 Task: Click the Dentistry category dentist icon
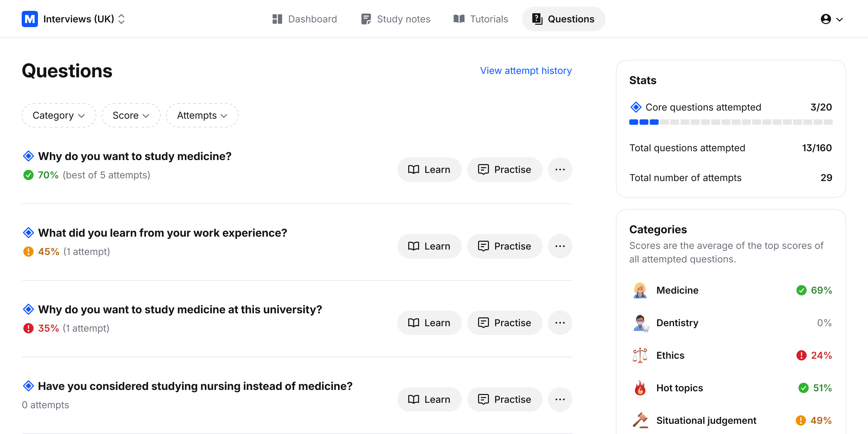(x=640, y=323)
